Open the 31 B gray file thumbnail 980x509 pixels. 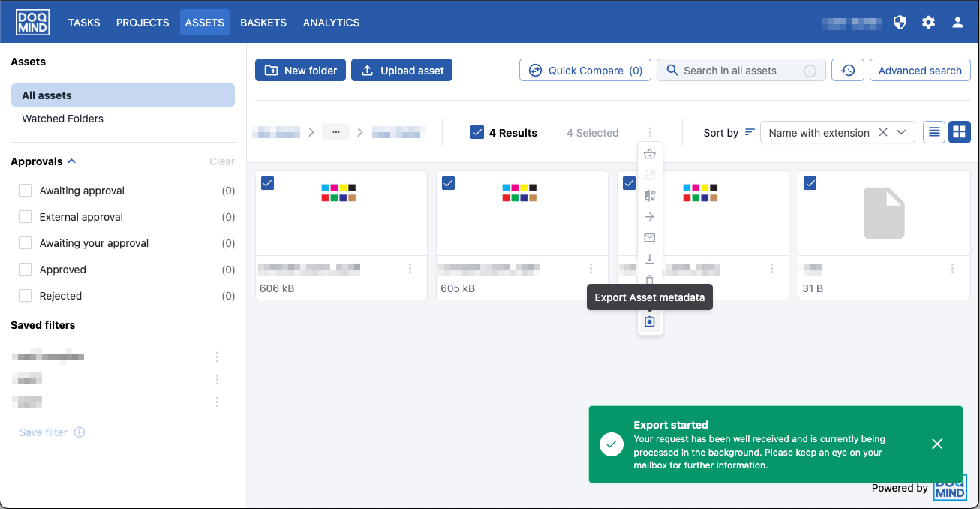(x=884, y=213)
